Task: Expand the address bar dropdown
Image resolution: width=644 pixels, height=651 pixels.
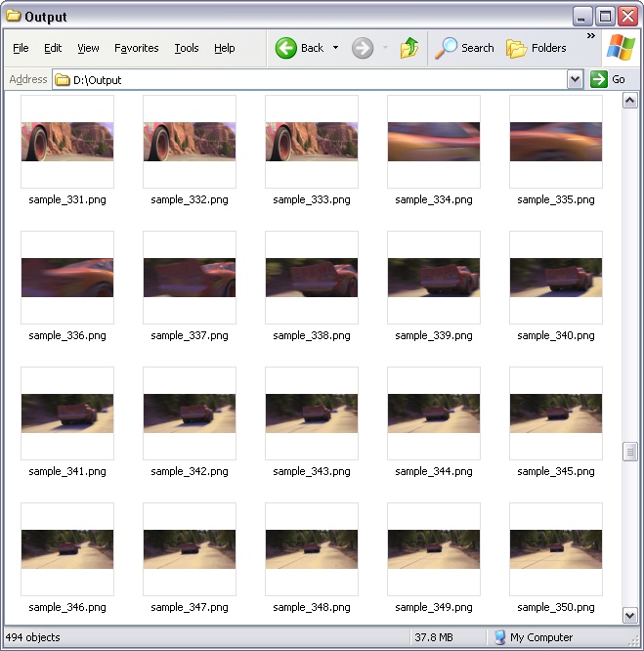Action: (575, 79)
